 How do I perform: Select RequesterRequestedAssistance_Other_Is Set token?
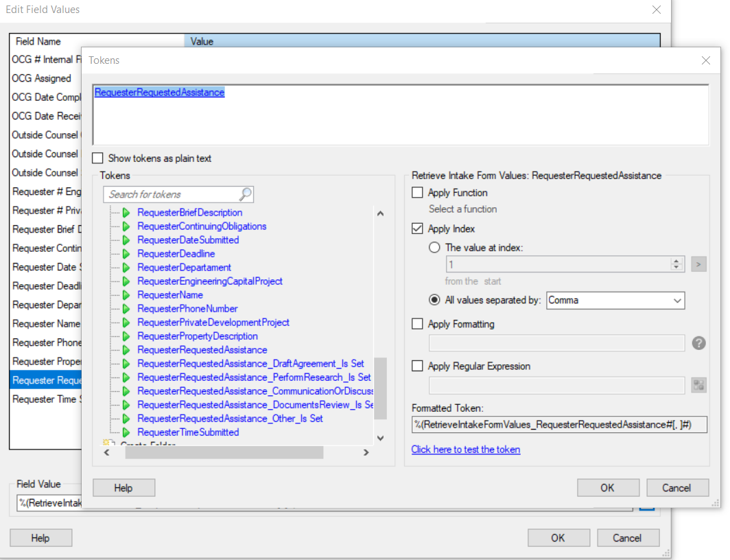click(x=230, y=419)
